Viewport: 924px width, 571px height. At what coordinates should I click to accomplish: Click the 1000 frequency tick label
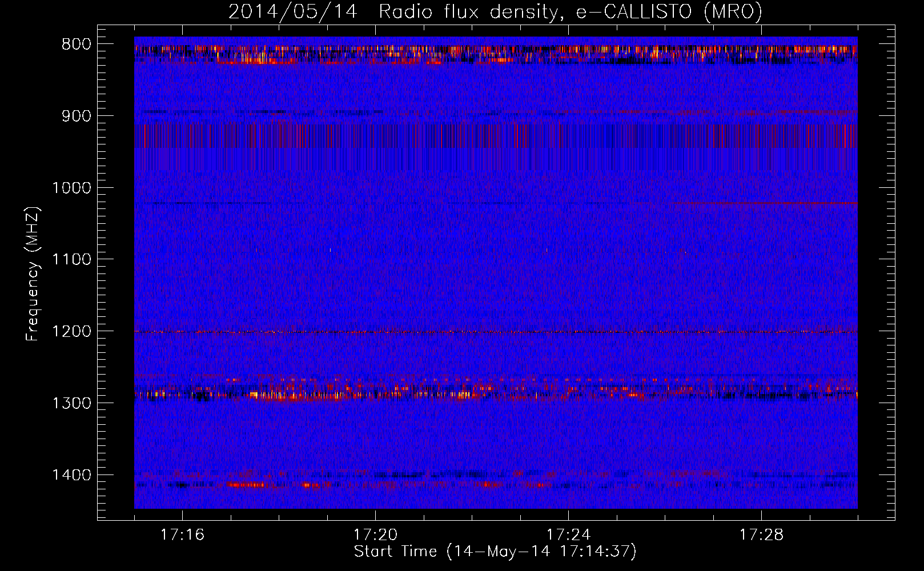point(71,188)
